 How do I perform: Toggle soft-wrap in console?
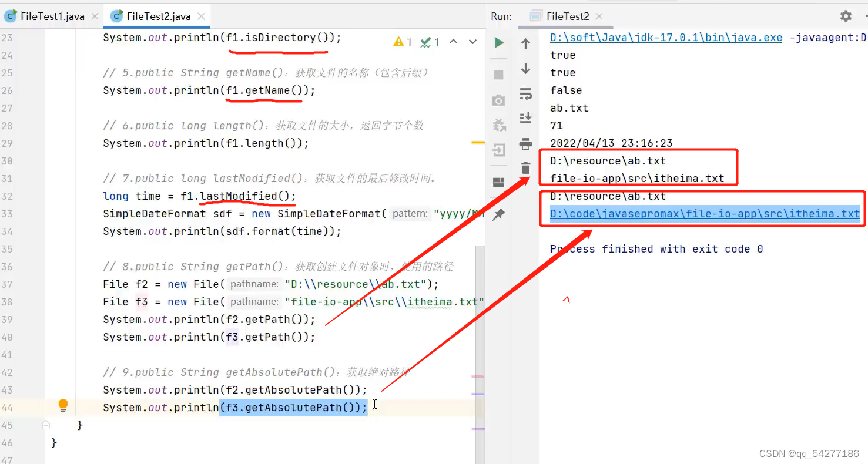tap(526, 94)
